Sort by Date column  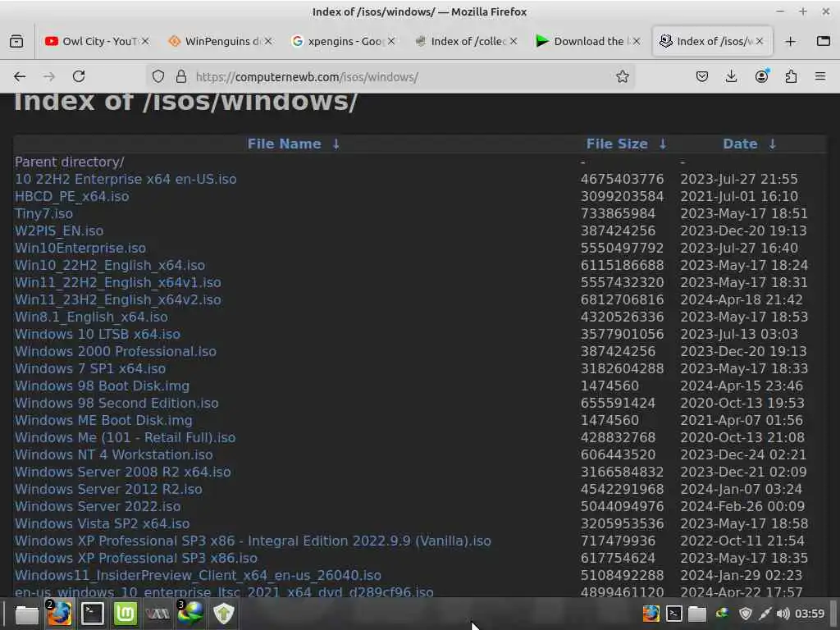[740, 144]
